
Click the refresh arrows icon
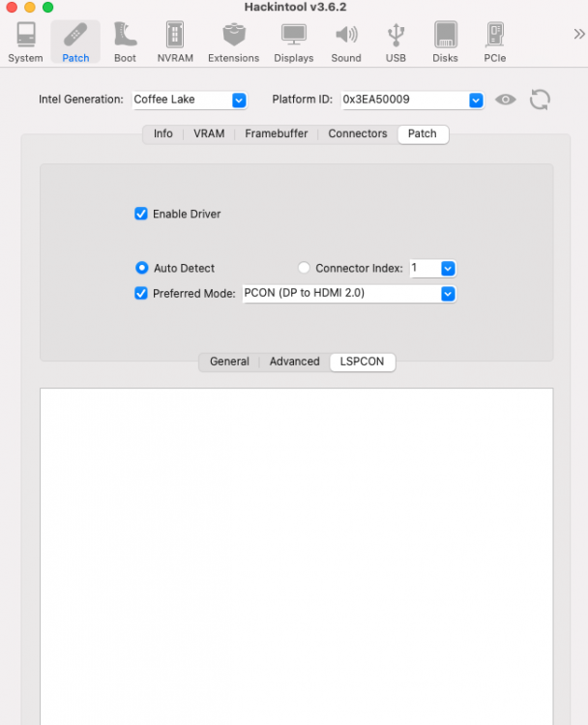[x=540, y=100]
